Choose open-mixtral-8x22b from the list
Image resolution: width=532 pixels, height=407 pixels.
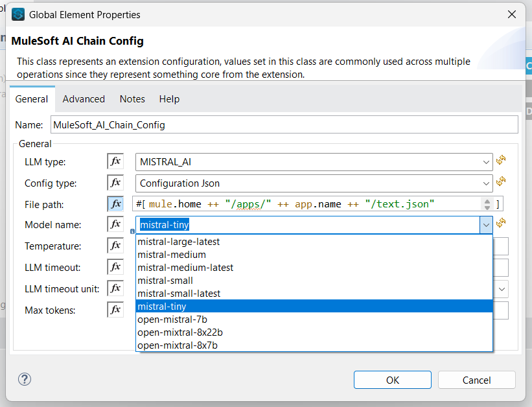click(x=314, y=332)
